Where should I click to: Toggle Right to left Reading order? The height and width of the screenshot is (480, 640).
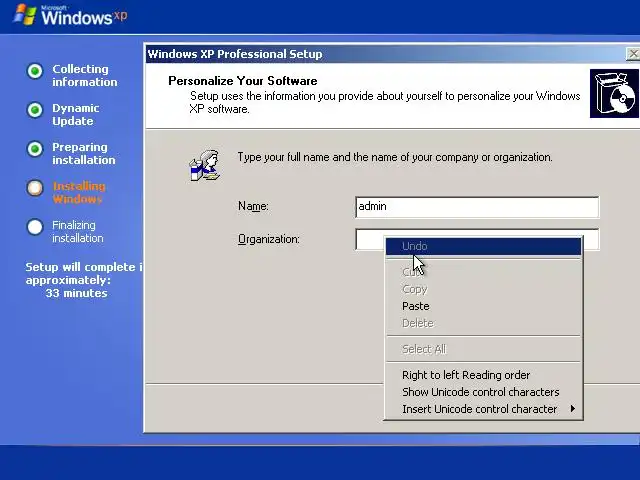pyautogui.click(x=483, y=375)
